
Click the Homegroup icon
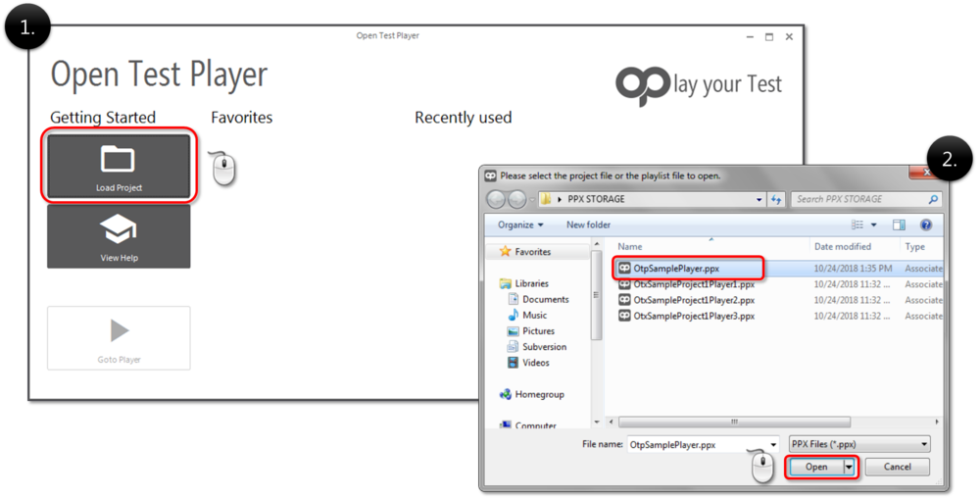(505, 394)
